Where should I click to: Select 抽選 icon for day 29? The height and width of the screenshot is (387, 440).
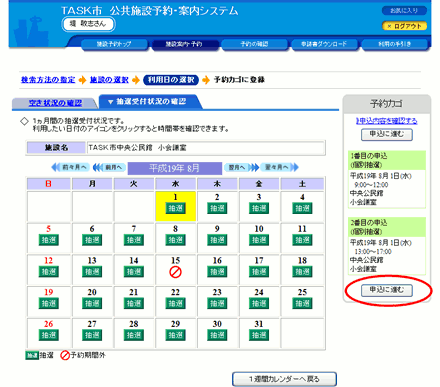(x=175, y=335)
